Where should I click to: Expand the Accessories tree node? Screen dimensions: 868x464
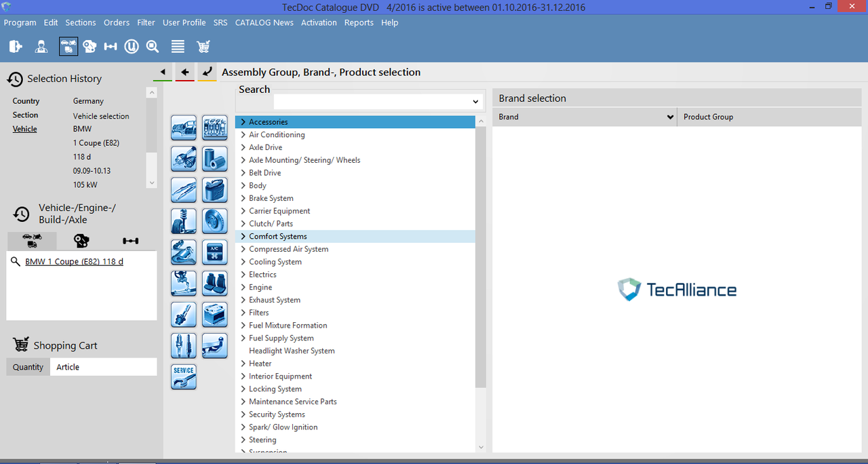click(243, 122)
